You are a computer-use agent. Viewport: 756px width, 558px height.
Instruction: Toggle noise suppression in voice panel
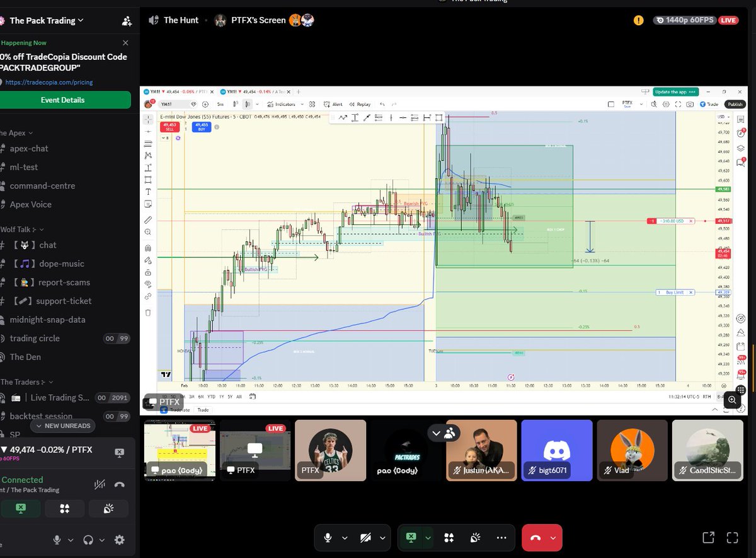point(99,485)
